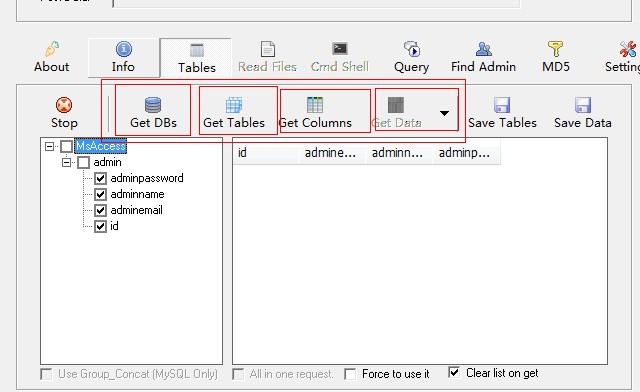640x392 pixels.
Task: Click the Get Data button
Action: (x=396, y=113)
